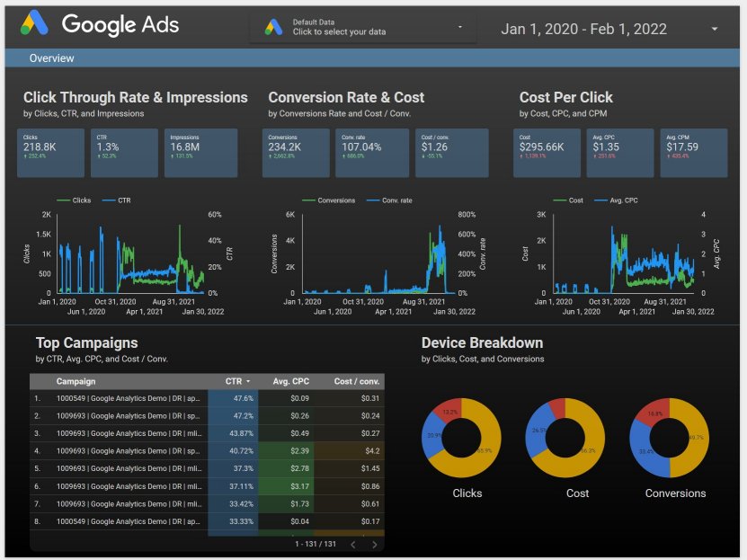Select the Clicks scorecard showing 218.8K
The width and height of the screenshot is (747, 560).
51,153
